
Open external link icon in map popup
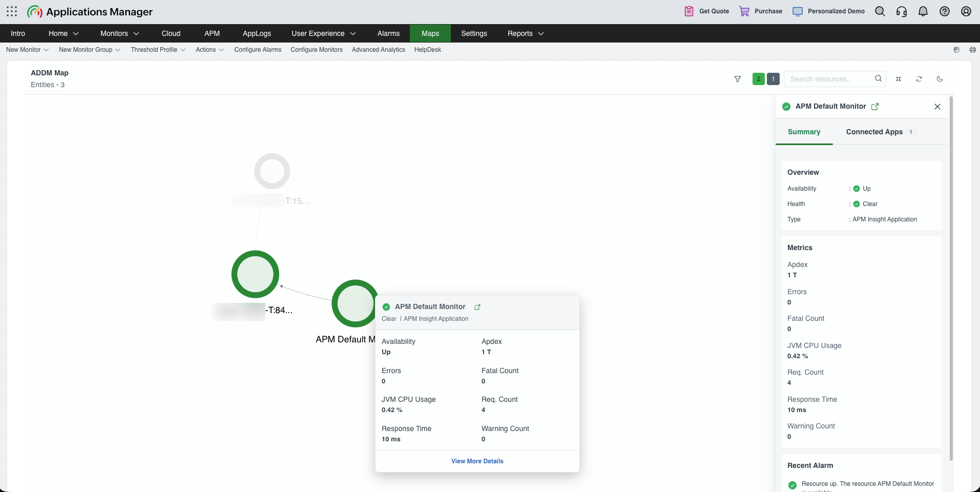click(x=477, y=307)
